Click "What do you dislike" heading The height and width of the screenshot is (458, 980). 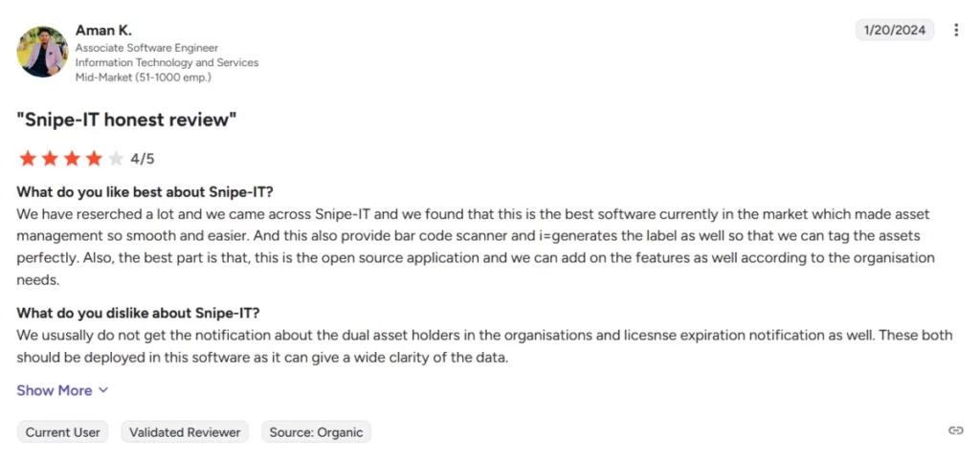coord(138,313)
